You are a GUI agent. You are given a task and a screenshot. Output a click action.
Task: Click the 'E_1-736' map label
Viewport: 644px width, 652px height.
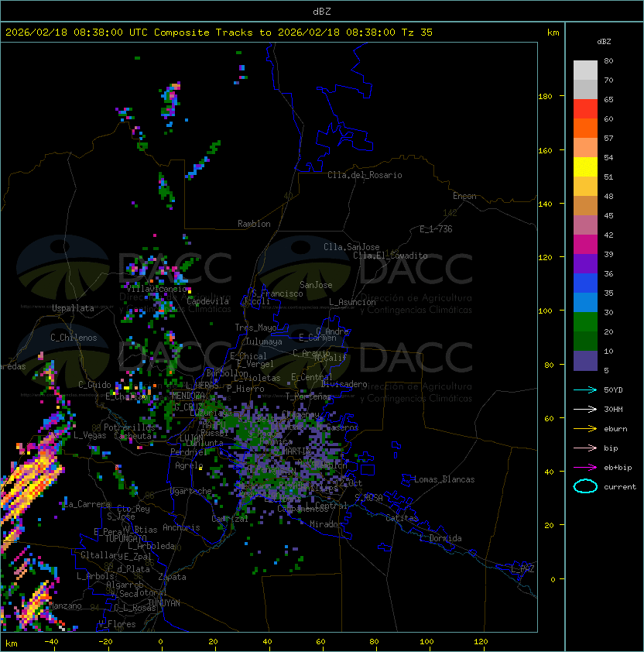436,229
